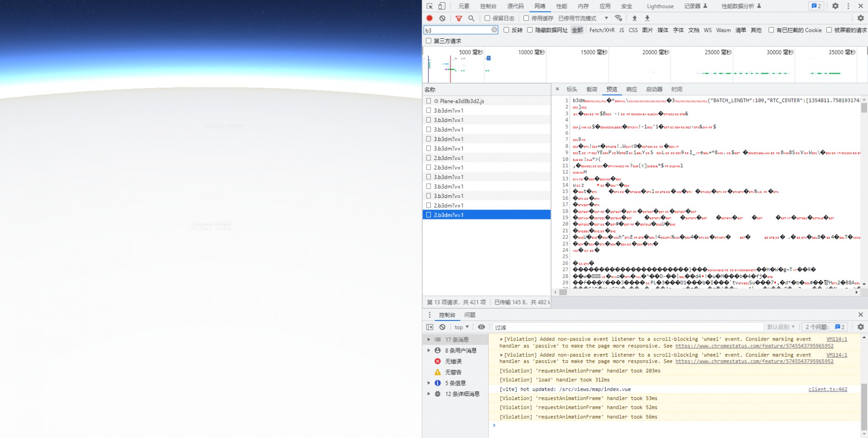Toggle the device toolbar icon

click(442, 6)
